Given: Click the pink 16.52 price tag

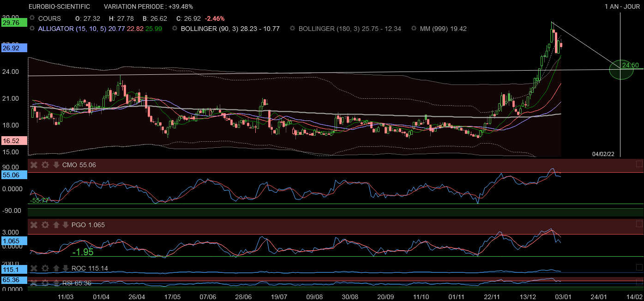Looking at the screenshot, I should (x=14, y=140).
